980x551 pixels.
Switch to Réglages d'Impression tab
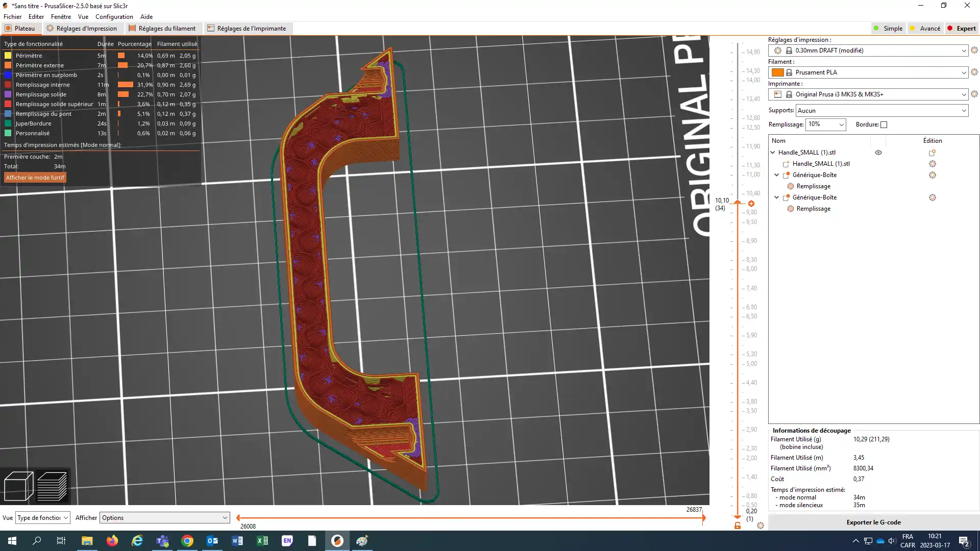(82, 29)
